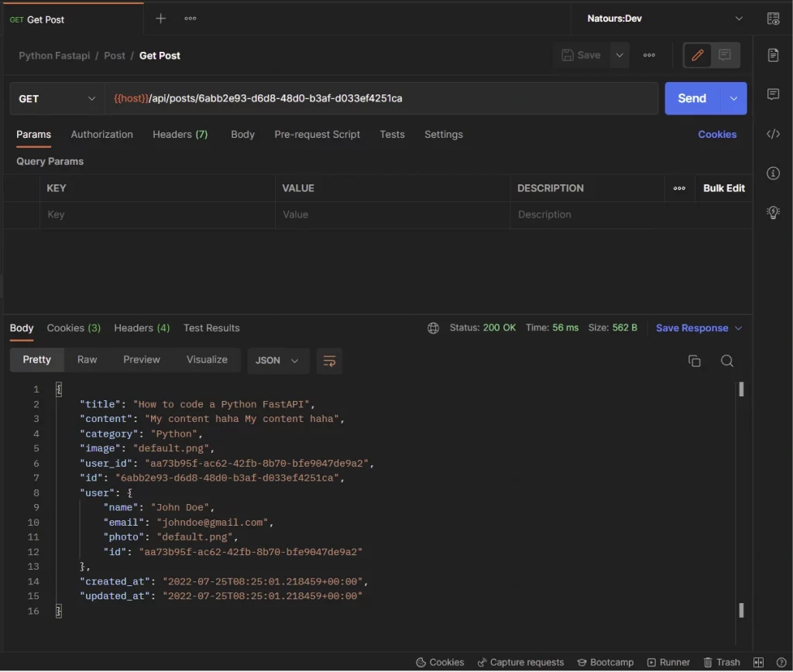Click the Send button
Screen dimensions: 793x672
coord(692,98)
